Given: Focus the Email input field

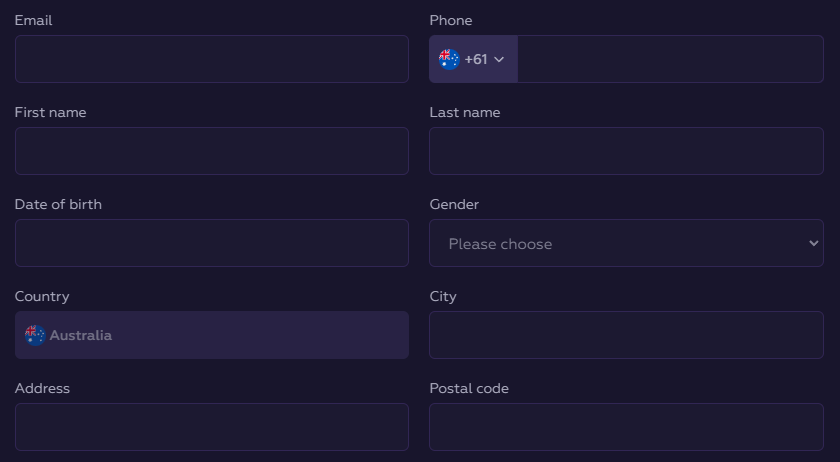Looking at the screenshot, I should pyautogui.click(x=211, y=59).
